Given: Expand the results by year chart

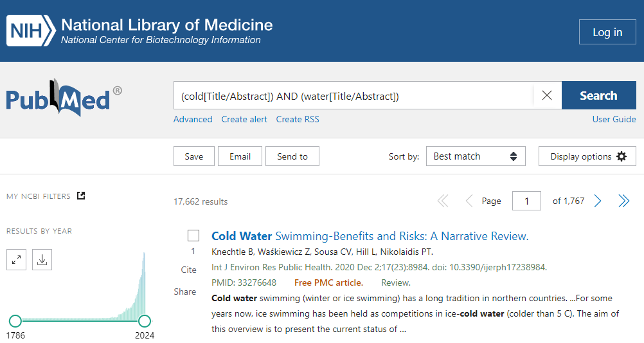Looking at the screenshot, I should pos(16,259).
